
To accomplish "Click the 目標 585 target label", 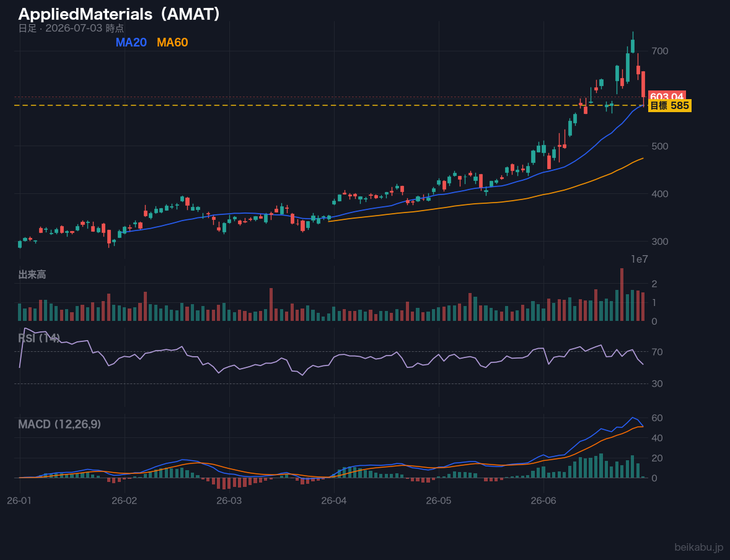I will coord(669,106).
